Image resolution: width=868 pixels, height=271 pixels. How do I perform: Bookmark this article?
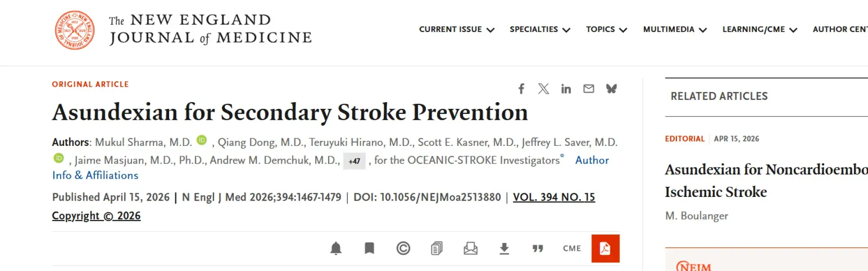click(x=369, y=248)
